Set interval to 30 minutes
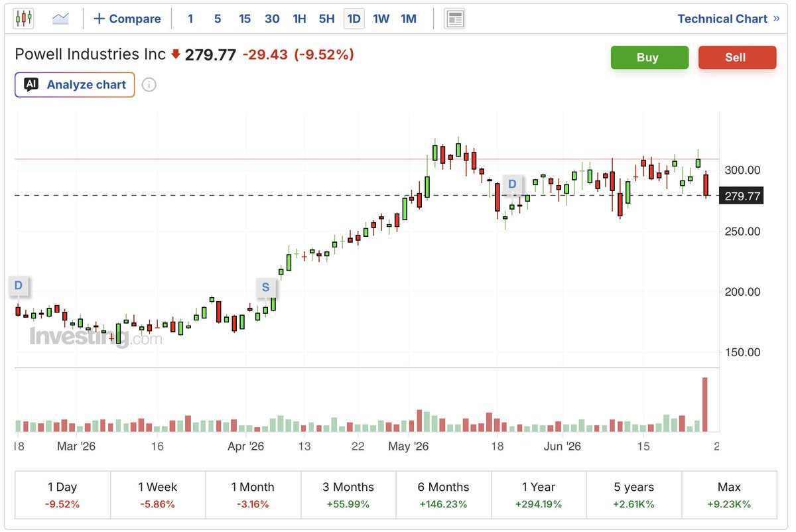The width and height of the screenshot is (796, 532). pos(272,19)
